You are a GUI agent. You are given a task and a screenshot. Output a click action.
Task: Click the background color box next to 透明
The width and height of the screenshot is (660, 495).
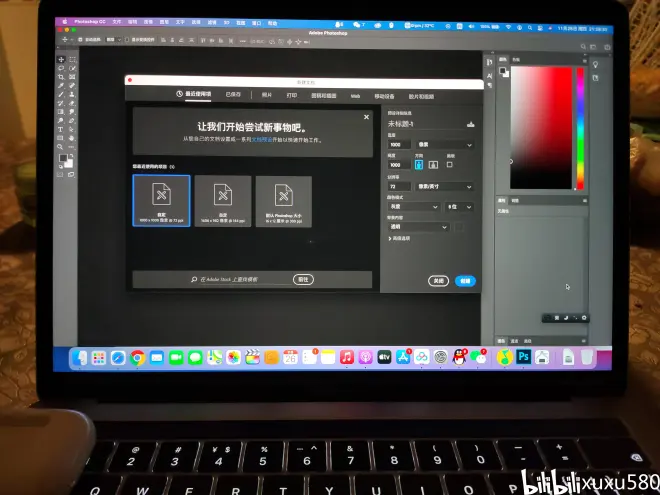pos(459,227)
